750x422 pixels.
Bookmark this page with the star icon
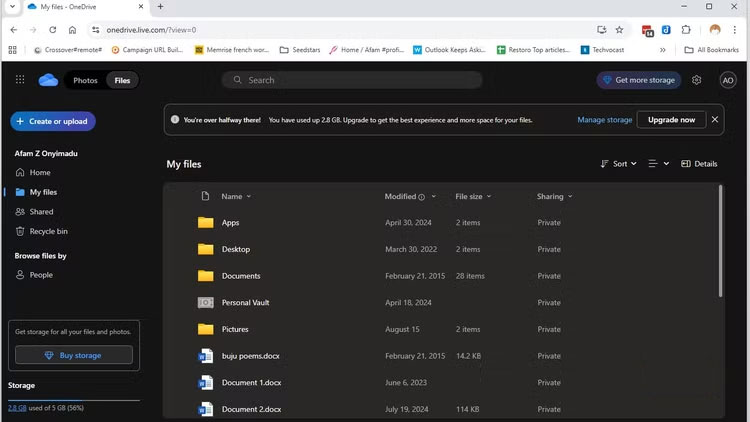click(619, 30)
